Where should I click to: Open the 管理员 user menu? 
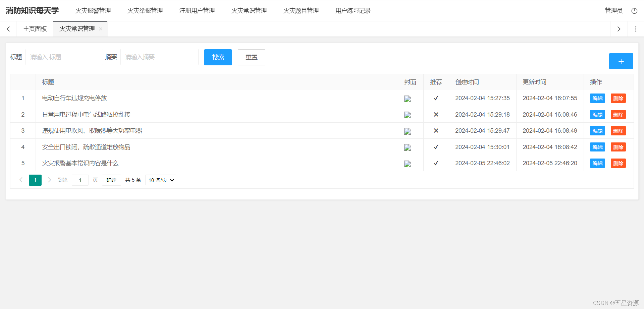(613, 11)
